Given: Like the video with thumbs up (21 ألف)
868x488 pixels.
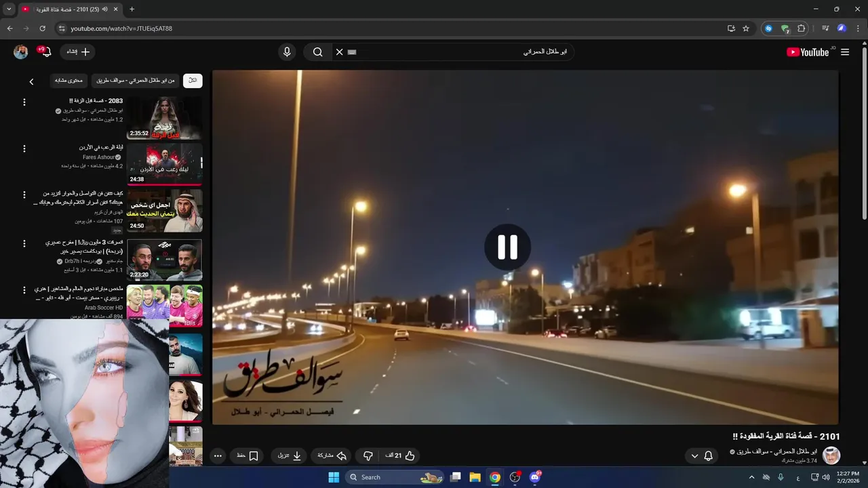Looking at the screenshot, I should click(401, 456).
